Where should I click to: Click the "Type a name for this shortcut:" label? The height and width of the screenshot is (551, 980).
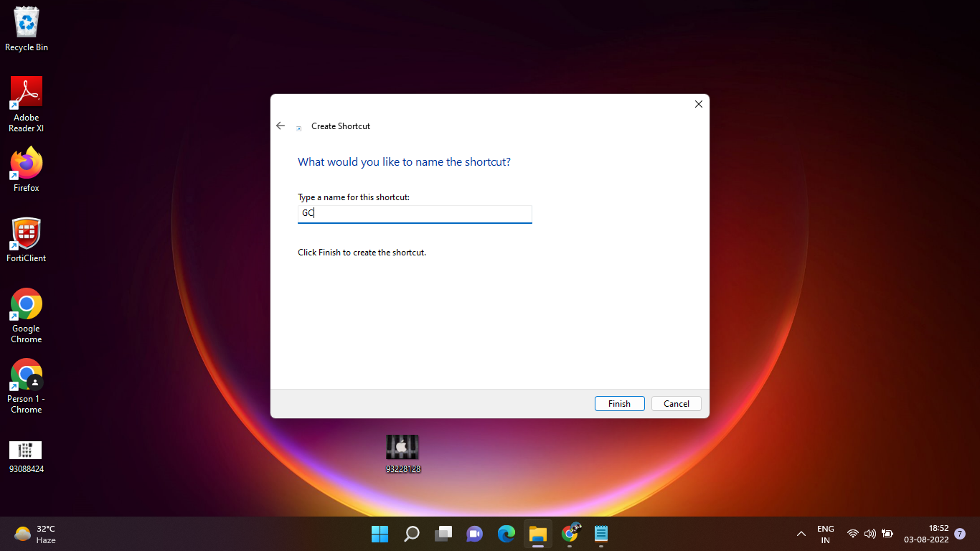(x=354, y=197)
